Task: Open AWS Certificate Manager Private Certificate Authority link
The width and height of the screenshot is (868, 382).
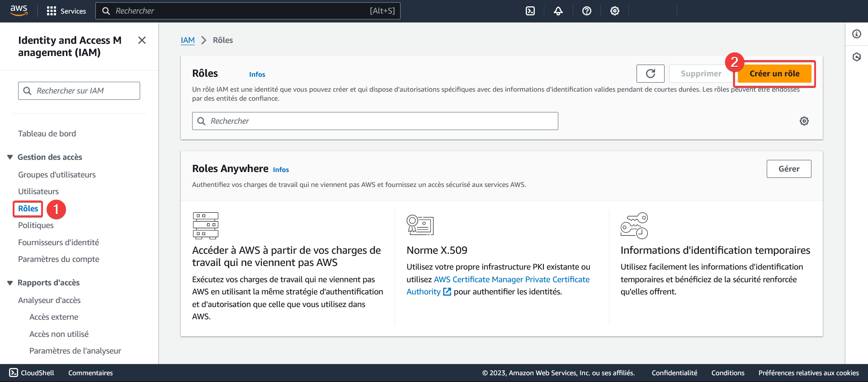Action: coord(498,286)
